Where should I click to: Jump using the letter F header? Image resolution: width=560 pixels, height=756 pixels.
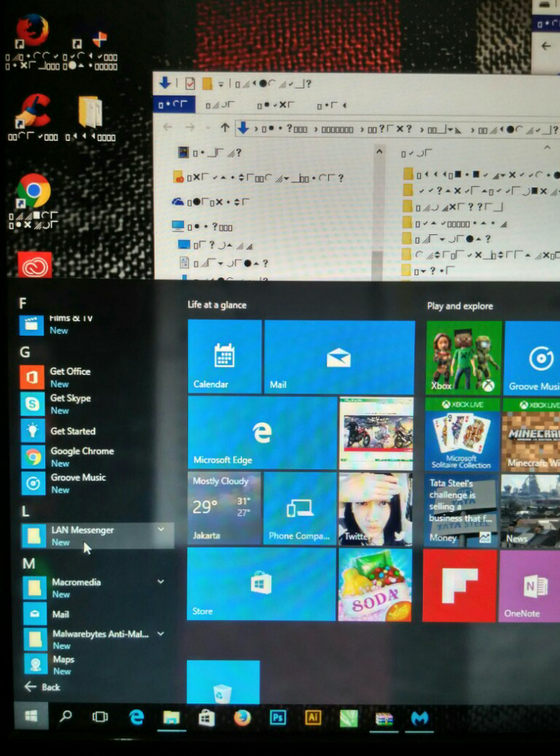coord(23,303)
